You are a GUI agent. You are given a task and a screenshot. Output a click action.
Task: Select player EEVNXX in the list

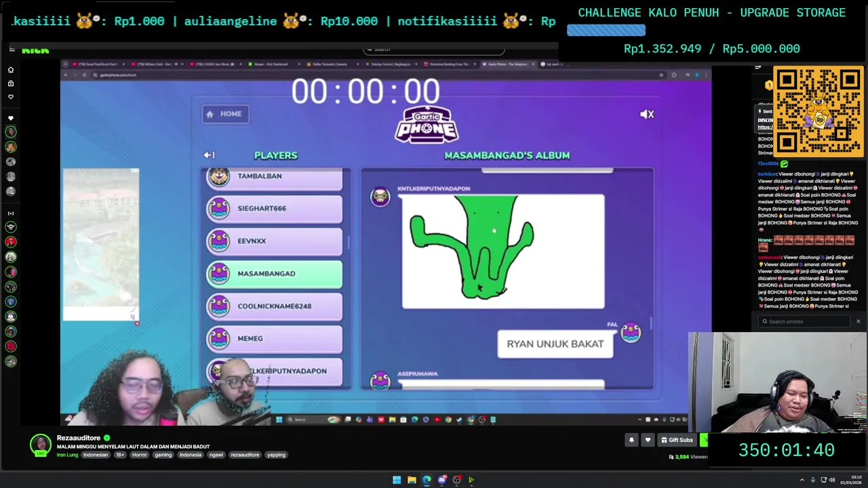[x=275, y=241]
